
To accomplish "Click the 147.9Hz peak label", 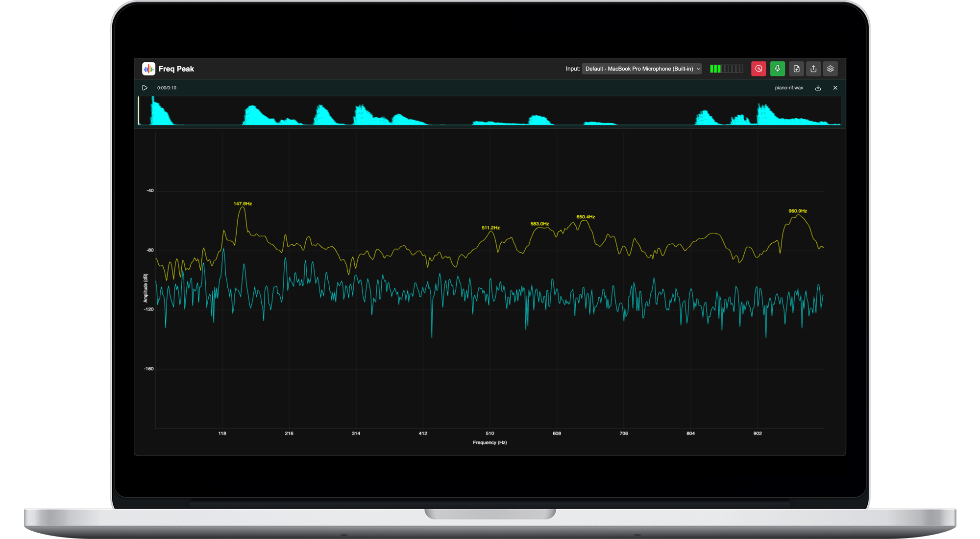I will 243,204.
